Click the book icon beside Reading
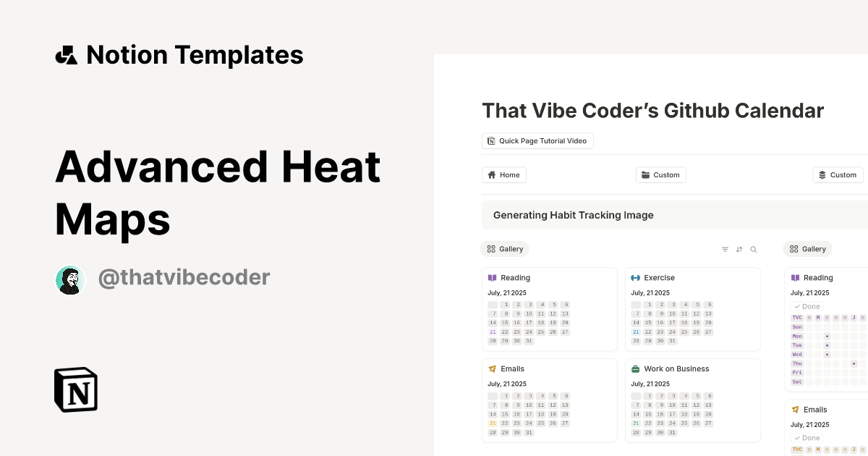Image resolution: width=868 pixels, height=456 pixels. tap(494, 277)
